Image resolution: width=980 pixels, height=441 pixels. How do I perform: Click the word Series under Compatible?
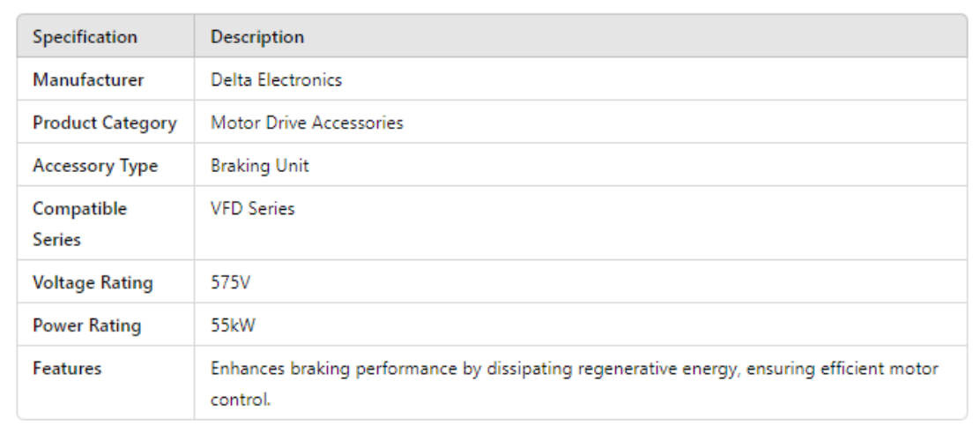point(56,239)
